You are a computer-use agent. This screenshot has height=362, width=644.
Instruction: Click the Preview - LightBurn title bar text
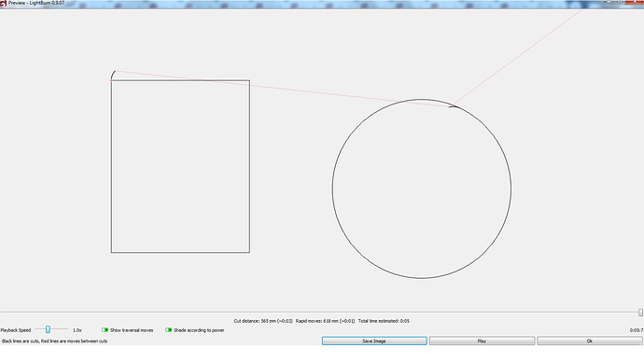(36, 3)
